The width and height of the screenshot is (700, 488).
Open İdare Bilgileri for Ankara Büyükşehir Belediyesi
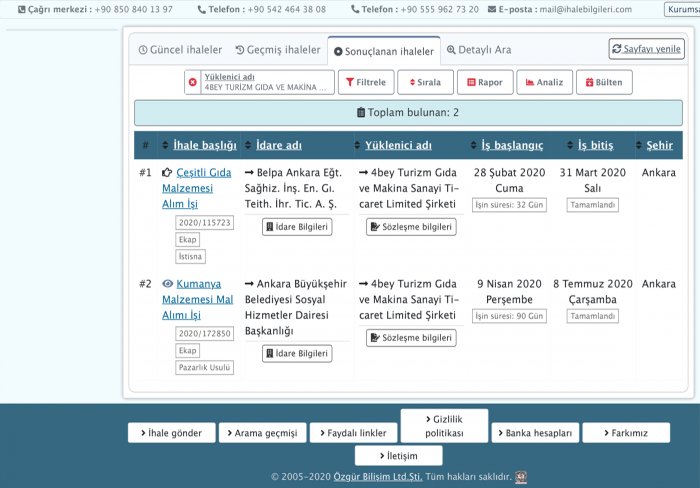tap(297, 354)
